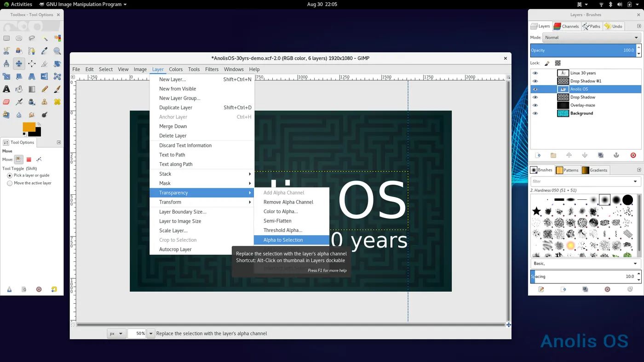The image size is (644, 362).
Task: Choose Color to Alpha menu item
Action: click(292, 212)
